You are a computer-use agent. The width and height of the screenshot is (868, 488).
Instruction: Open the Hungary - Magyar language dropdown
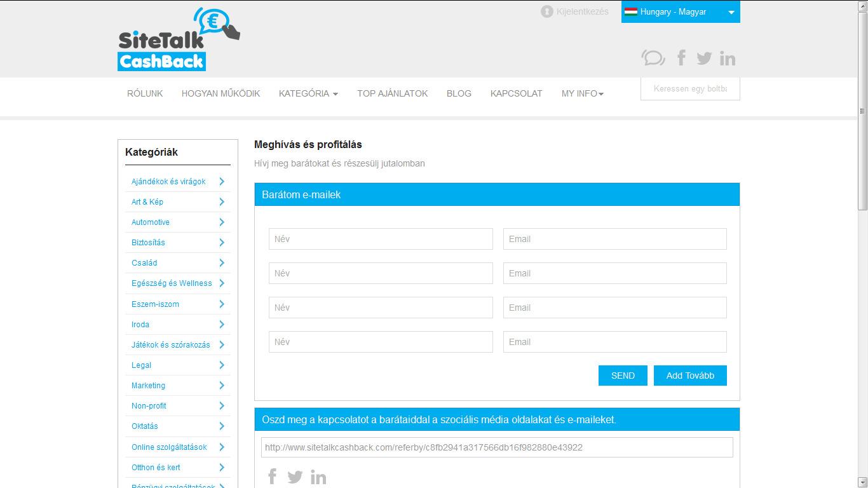[x=681, y=11]
